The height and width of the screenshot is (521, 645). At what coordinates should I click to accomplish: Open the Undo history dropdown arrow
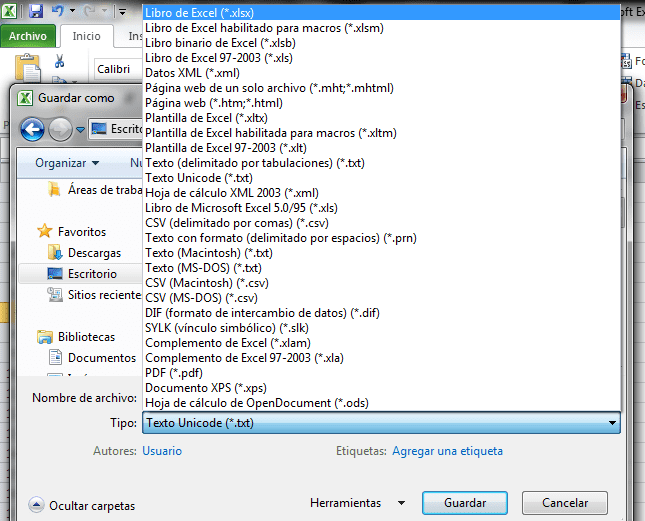click(x=72, y=11)
